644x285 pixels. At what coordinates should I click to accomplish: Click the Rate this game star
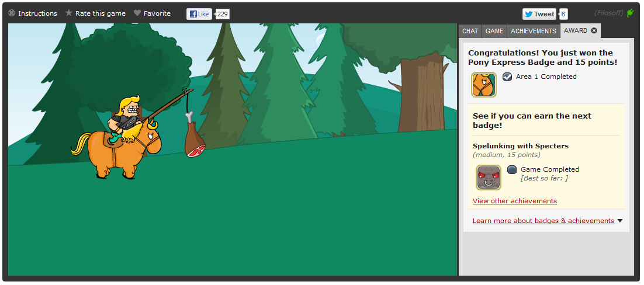tap(69, 13)
